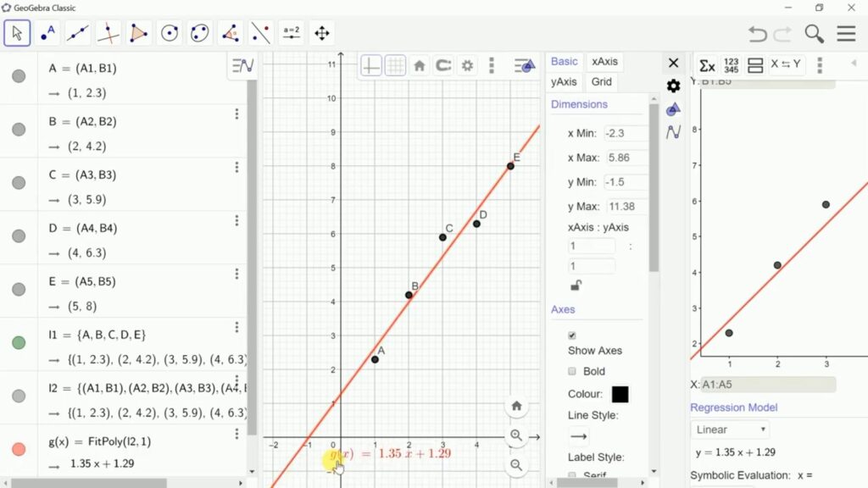
Task: Swap X and Y data columns
Action: [x=786, y=64]
